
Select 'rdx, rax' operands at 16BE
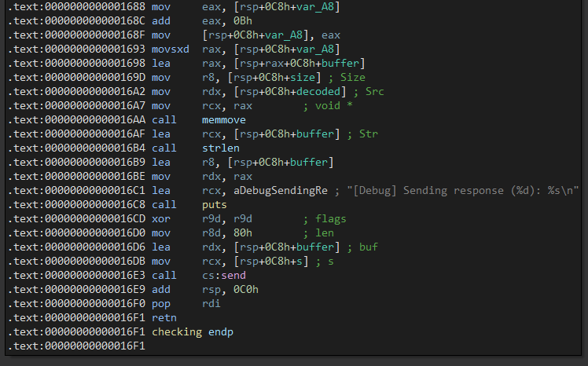tap(227, 177)
